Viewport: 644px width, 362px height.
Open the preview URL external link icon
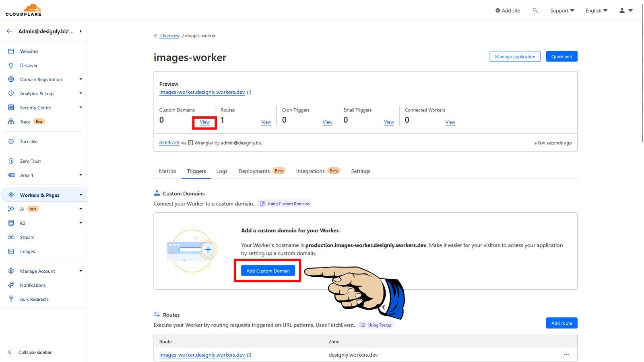click(x=250, y=92)
